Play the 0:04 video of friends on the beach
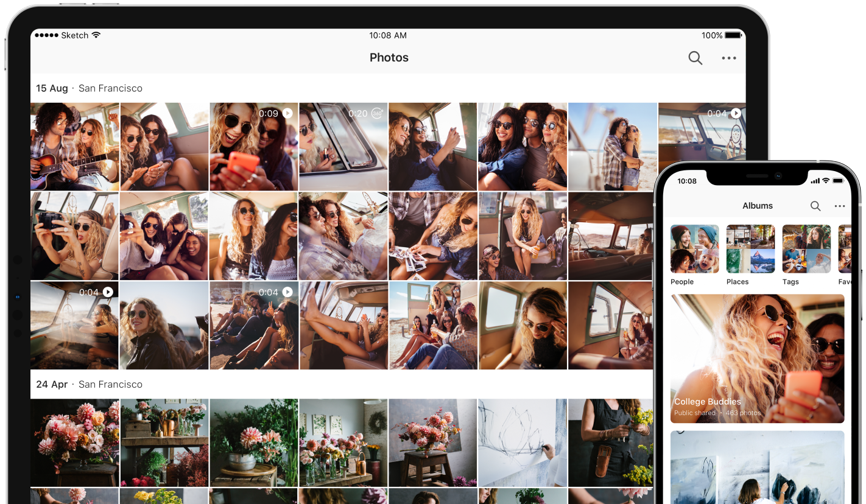The height and width of the screenshot is (504, 866). point(254,325)
